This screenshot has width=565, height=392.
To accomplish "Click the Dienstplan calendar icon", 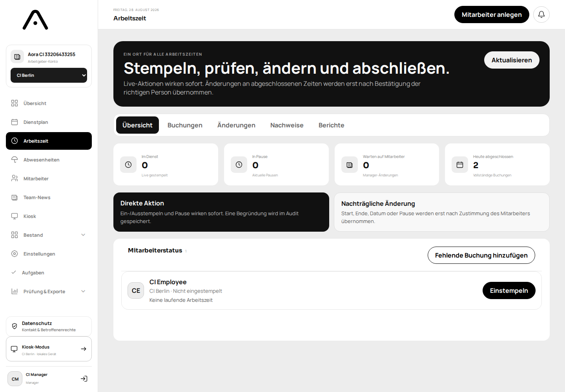I will (x=15, y=122).
